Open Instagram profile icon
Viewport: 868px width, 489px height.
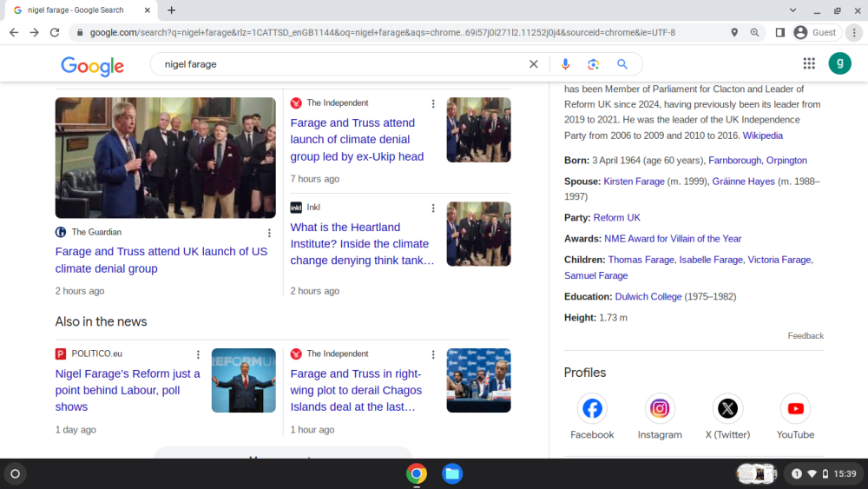(x=660, y=409)
